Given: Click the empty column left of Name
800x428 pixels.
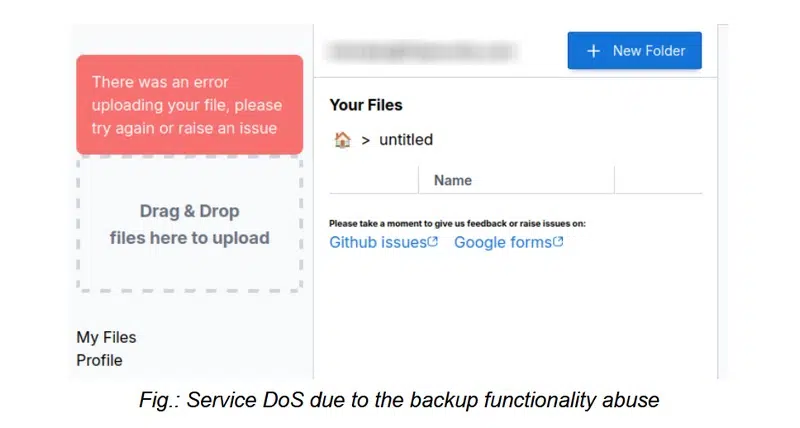Looking at the screenshot, I should click(373, 180).
